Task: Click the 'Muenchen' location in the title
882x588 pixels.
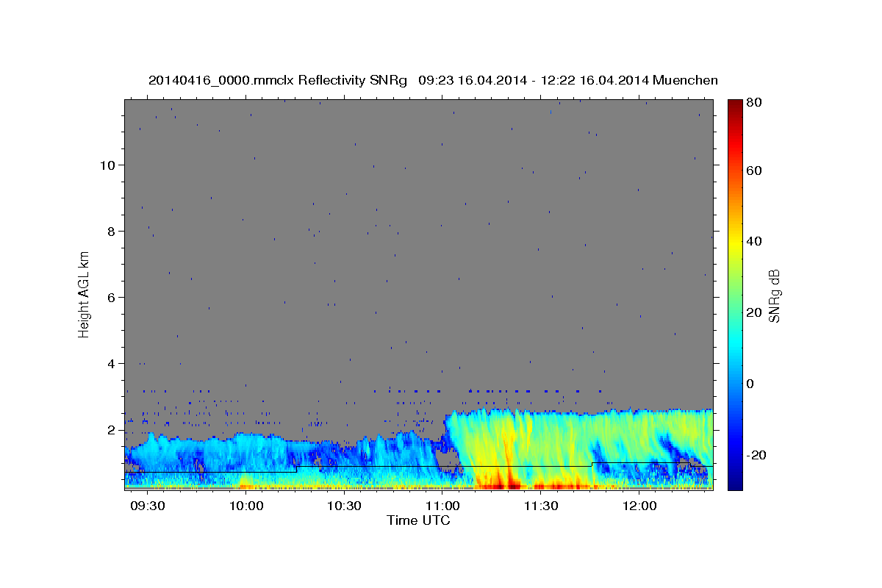Action: (684, 80)
